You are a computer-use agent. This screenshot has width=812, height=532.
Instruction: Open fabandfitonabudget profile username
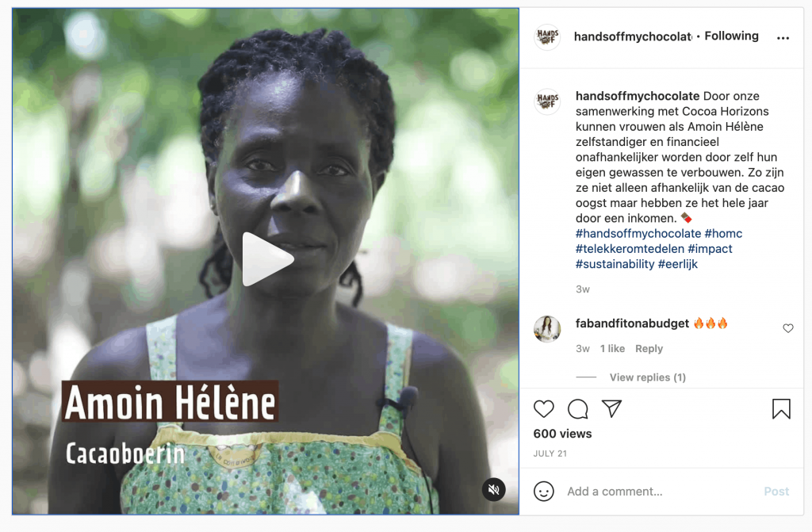pos(632,323)
